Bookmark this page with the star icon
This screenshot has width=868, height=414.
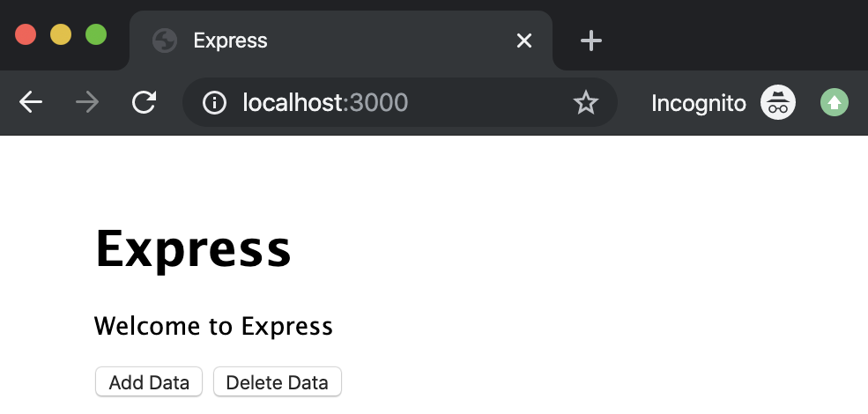point(585,103)
